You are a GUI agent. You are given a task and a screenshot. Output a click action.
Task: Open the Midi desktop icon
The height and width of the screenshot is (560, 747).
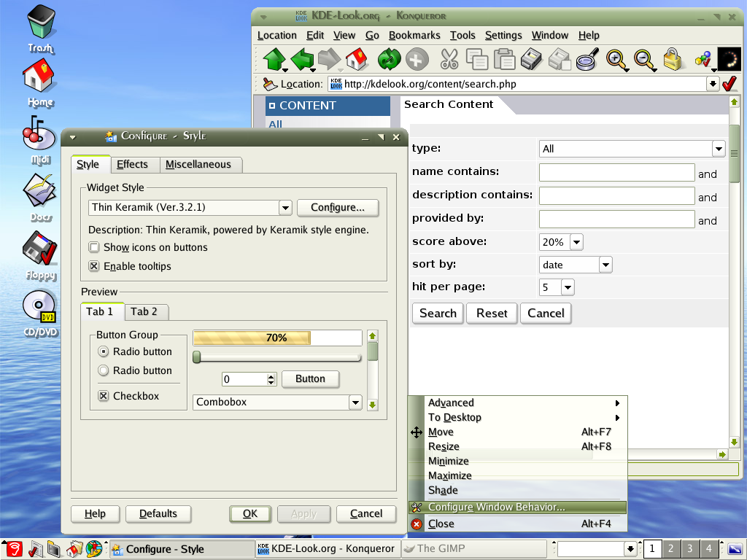pos(39,140)
